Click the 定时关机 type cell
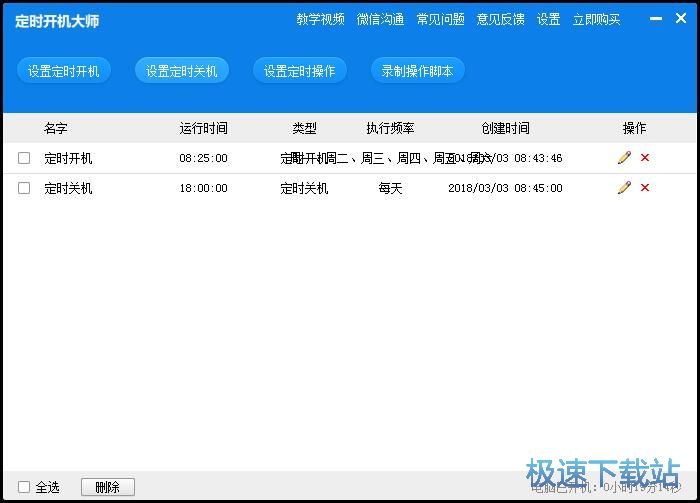Screen dimensions: 700x503 pyautogui.click(x=304, y=188)
